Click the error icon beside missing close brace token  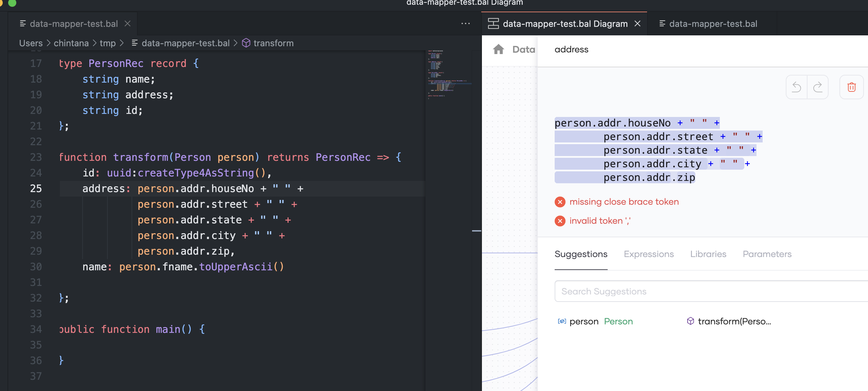[560, 202]
